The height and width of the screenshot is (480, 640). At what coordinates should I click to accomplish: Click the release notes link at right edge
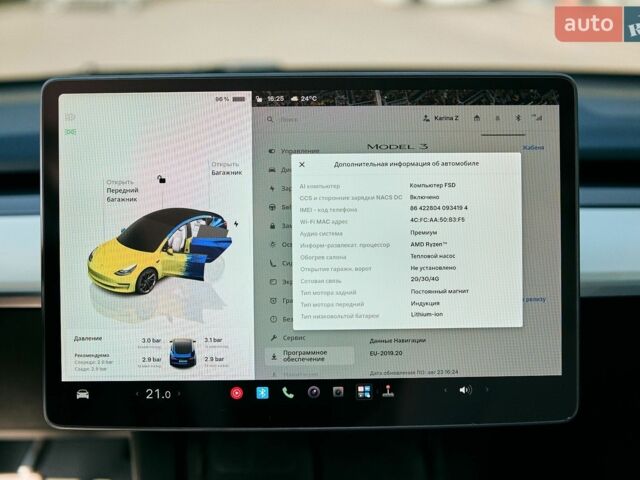click(535, 299)
